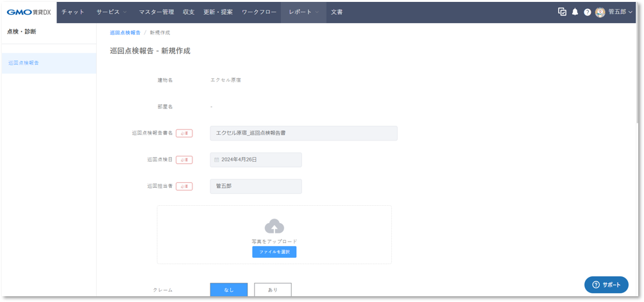
Task: Click the 巡回点検報告書名 input field
Action: [x=303, y=133]
